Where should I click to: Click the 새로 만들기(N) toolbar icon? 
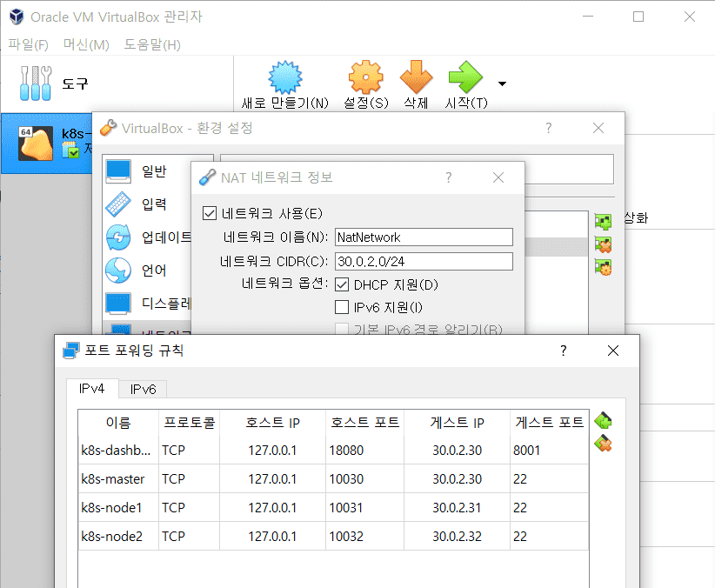285,77
